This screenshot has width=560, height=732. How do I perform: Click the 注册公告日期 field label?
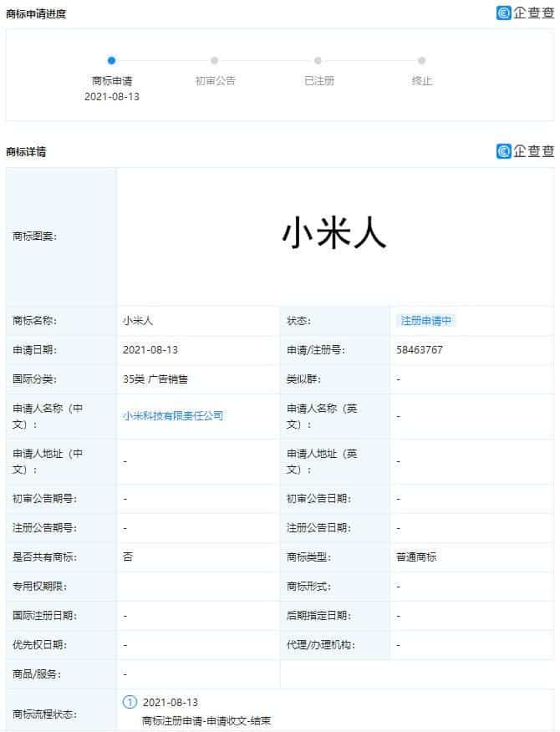coord(318,528)
